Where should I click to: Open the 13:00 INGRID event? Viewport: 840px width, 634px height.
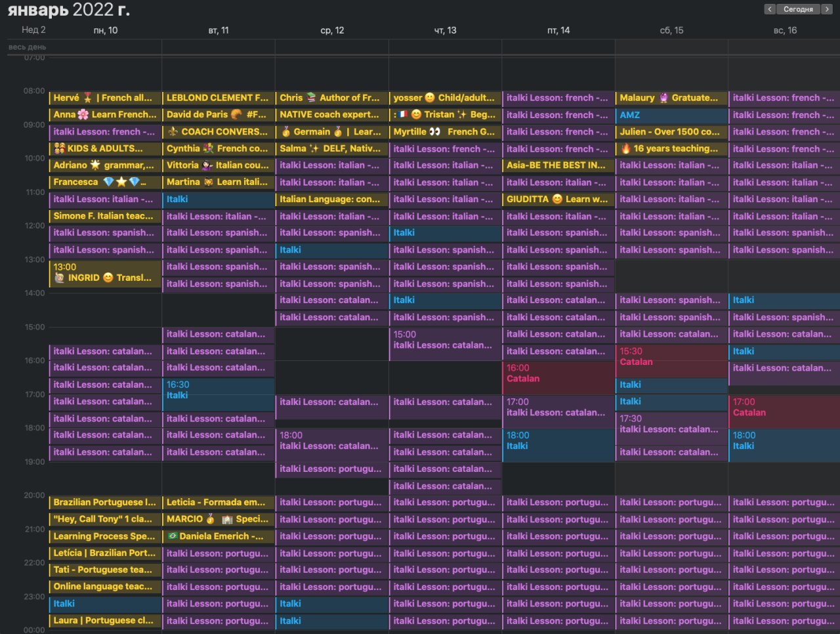click(105, 273)
